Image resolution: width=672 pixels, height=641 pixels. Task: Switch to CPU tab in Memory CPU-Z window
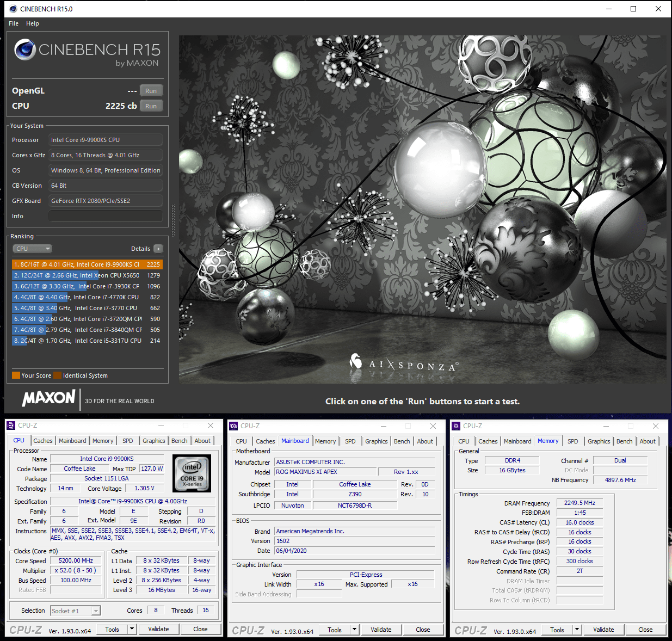[464, 441]
